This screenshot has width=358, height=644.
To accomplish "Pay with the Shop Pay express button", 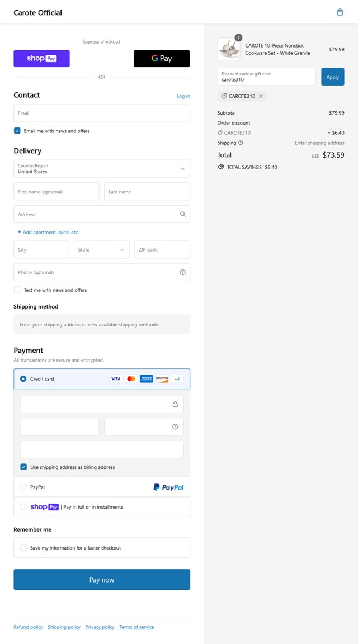I will pyautogui.click(x=41, y=58).
